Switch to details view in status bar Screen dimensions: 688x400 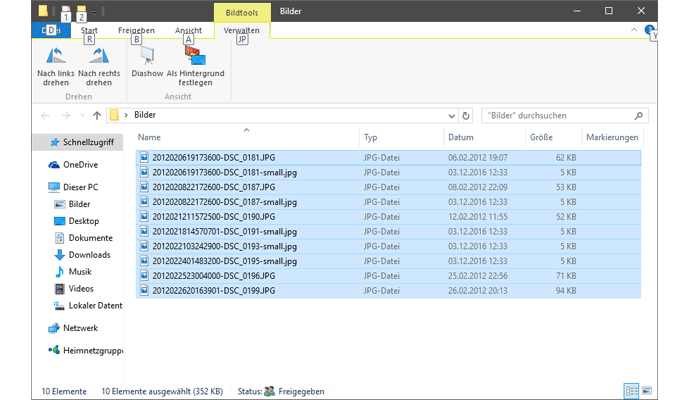(x=631, y=391)
